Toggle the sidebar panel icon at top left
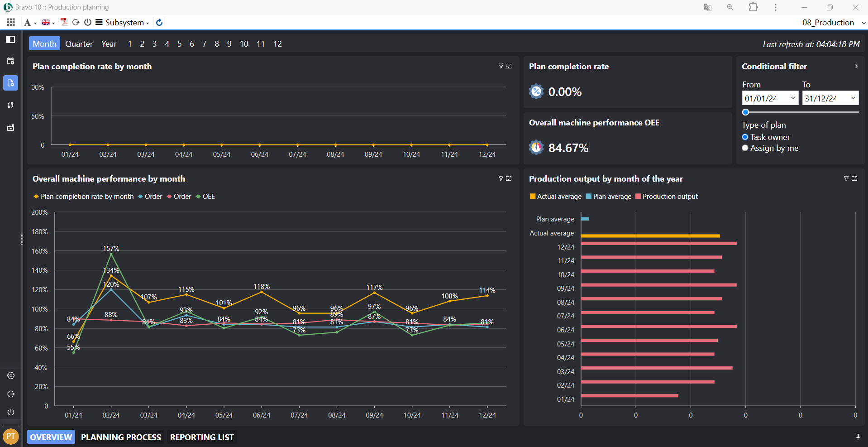 pos(11,40)
